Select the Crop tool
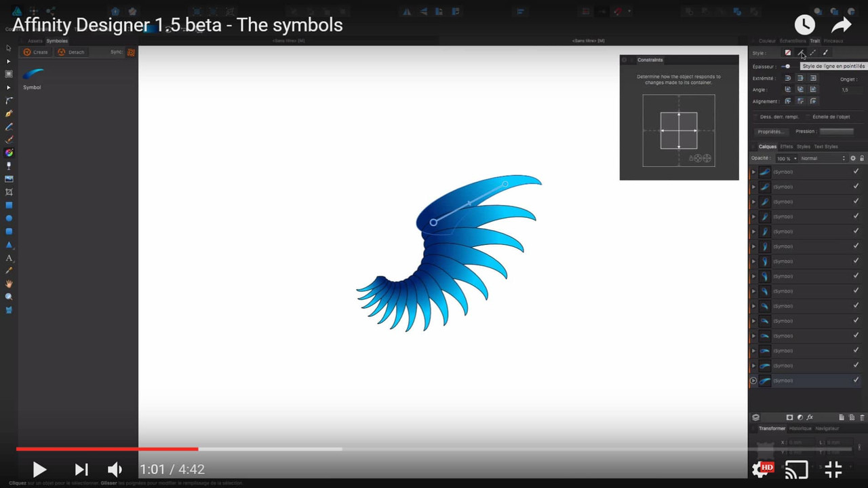This screenshot has width=868, height=488. (x=9, y=192)
